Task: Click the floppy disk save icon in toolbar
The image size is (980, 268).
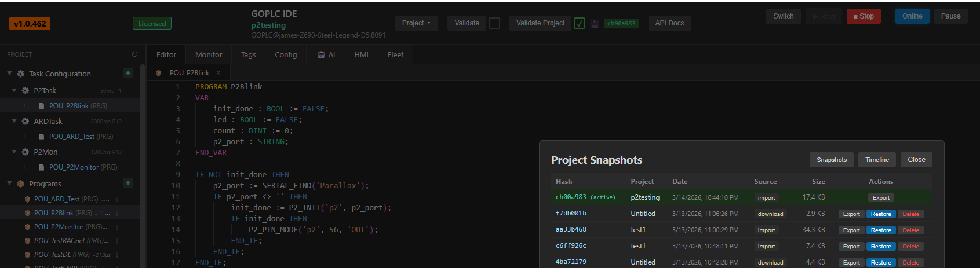Action: [595, 24]
